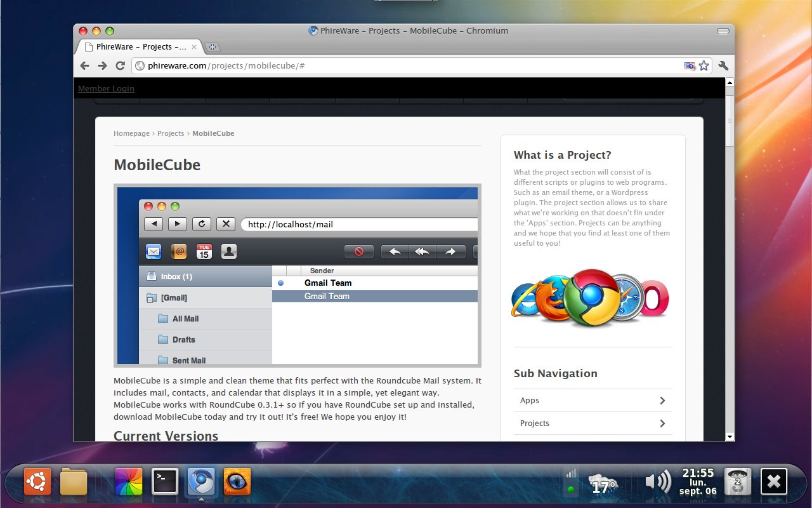Click the X logout button in the dock

click(773, 482)
